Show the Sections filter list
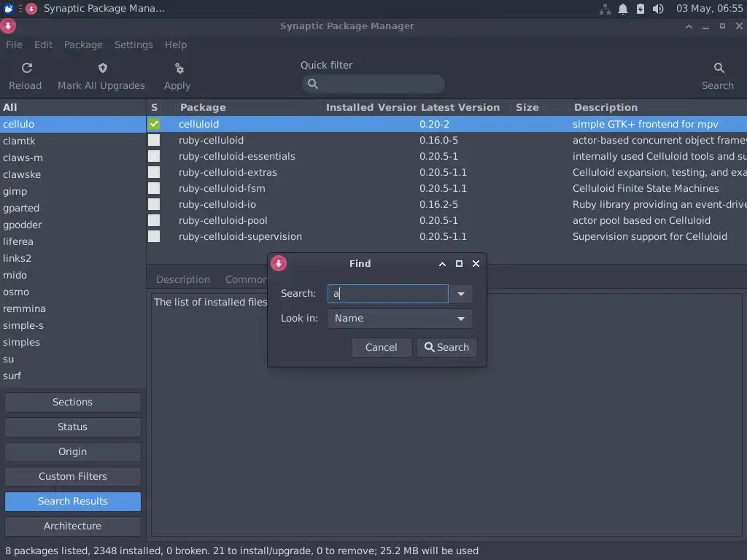747x560 pixels. click(x=72, y=402)
